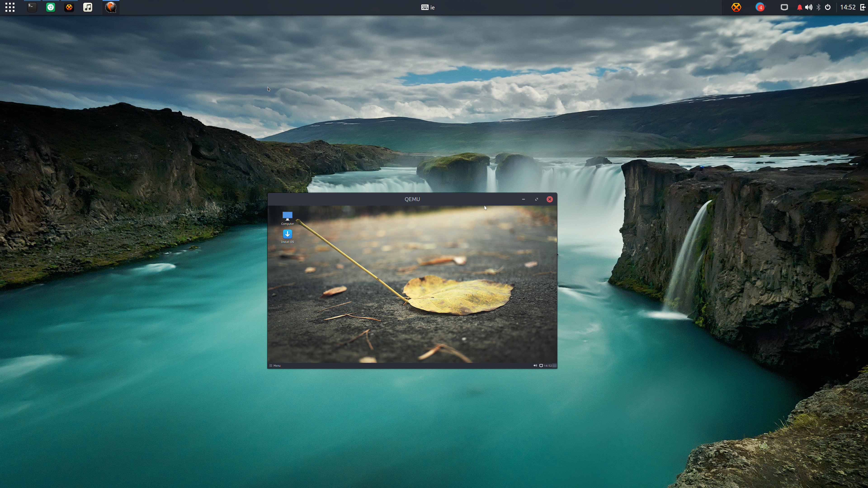Maximize the QEMU window
This screenshot has width=868, height=488.
[536, 199]
